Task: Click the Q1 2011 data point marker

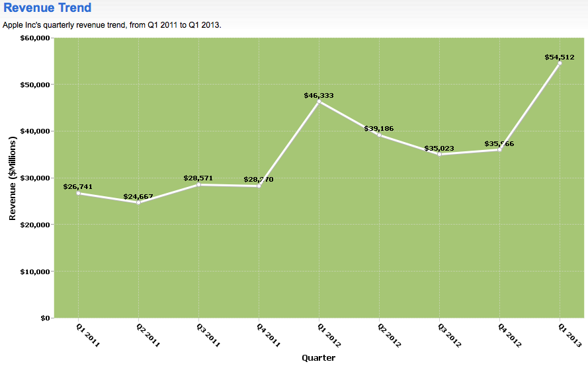Action: pyautogui.click(x=78, y=193)
